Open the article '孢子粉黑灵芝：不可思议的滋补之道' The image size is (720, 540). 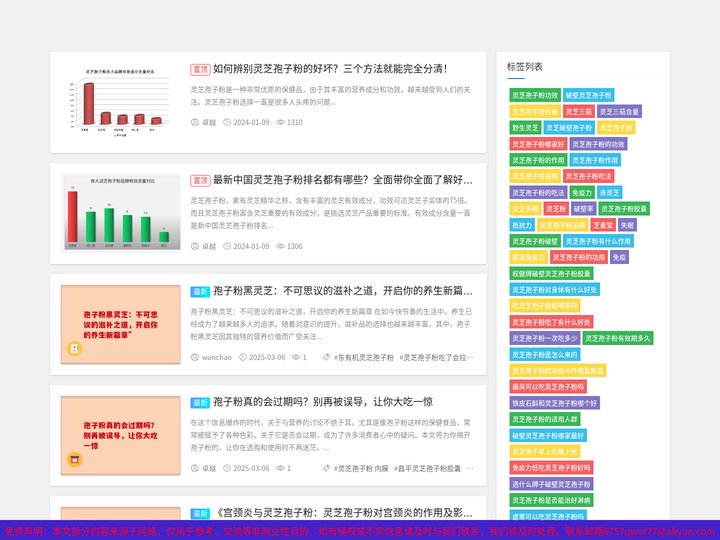(343, 291)
